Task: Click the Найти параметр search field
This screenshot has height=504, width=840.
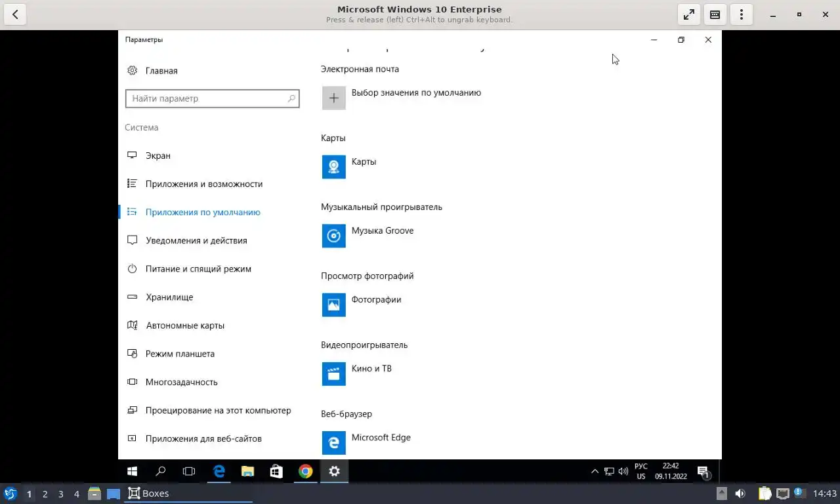Action: 212,98
